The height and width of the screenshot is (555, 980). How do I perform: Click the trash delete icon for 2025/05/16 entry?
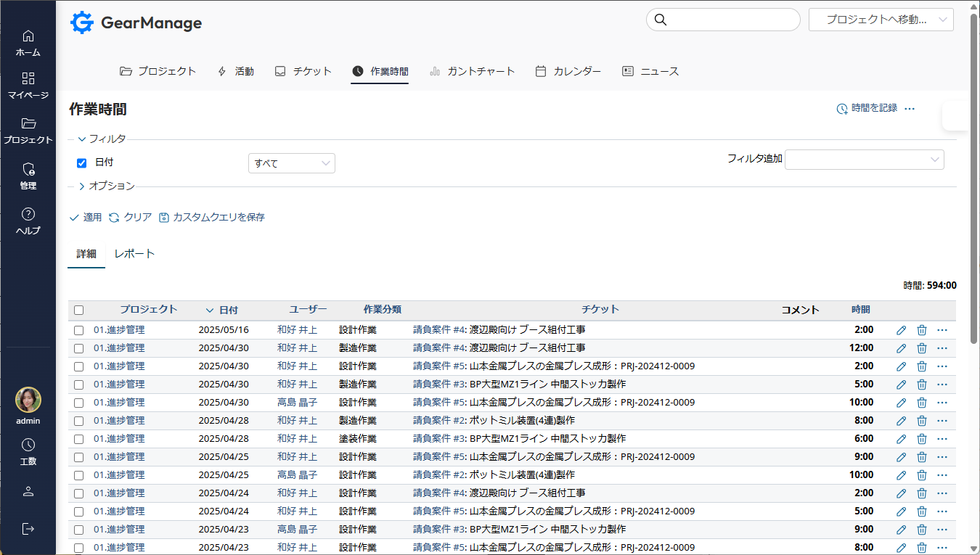click(x=921, y=330)
